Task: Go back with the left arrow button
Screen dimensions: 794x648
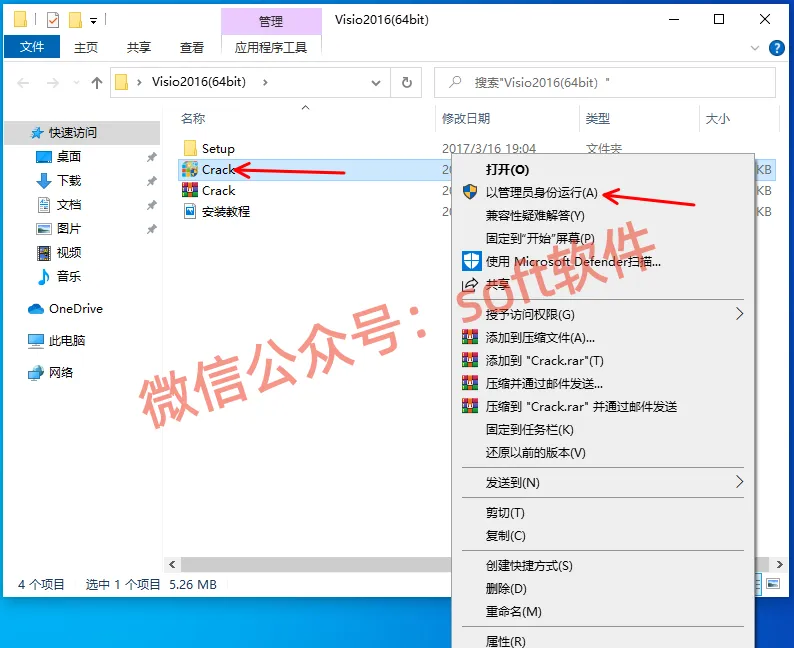Action: pos(23,83)
